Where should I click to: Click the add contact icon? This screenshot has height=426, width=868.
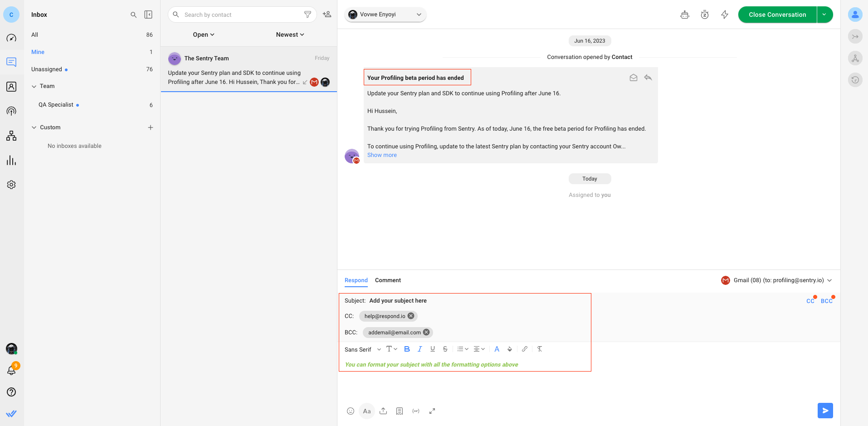327,15
